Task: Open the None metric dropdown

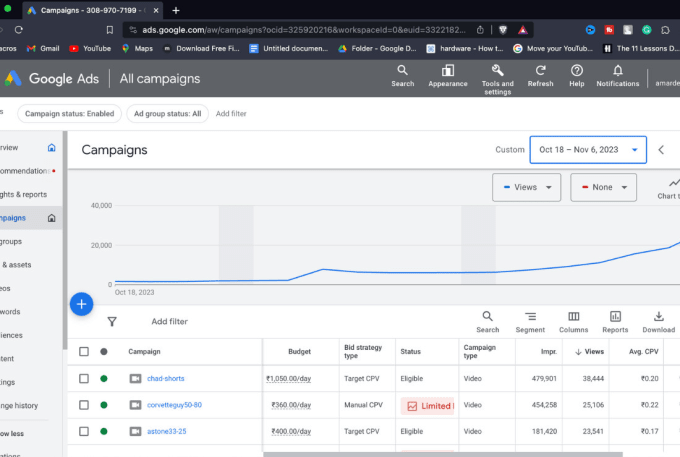Action: click(x=603, y=187)
